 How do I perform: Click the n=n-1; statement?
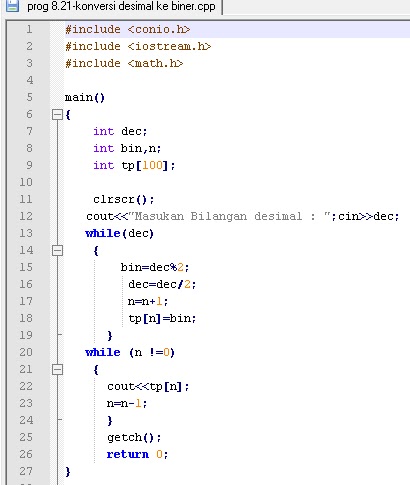coord(127,403)
